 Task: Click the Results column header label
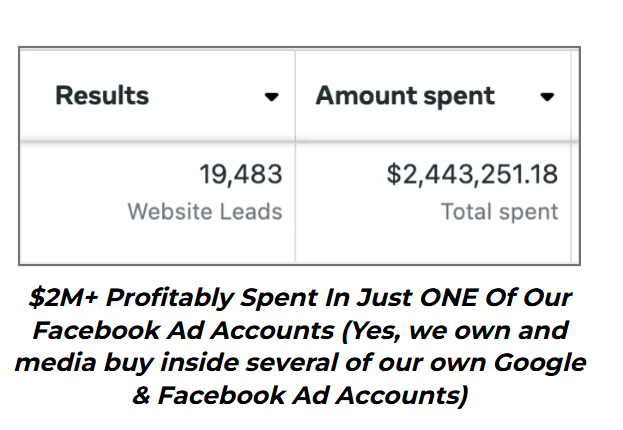pos(102,96)
